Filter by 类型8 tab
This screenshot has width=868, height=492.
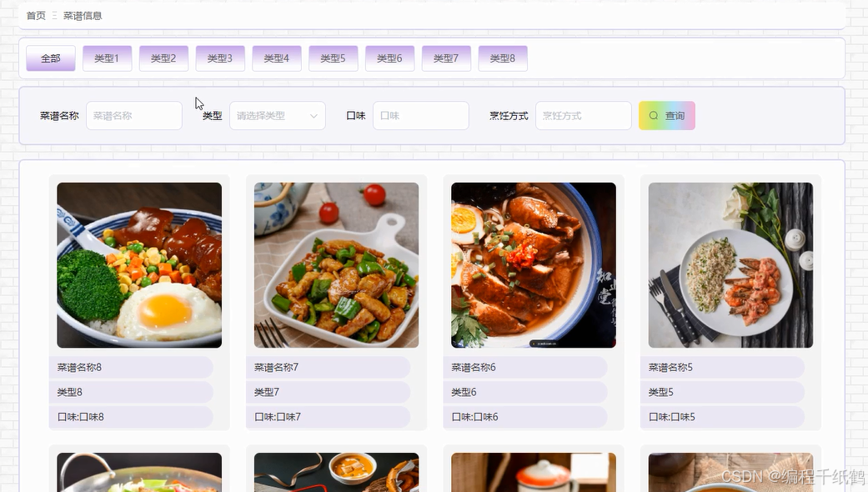(x=502, y=58)
